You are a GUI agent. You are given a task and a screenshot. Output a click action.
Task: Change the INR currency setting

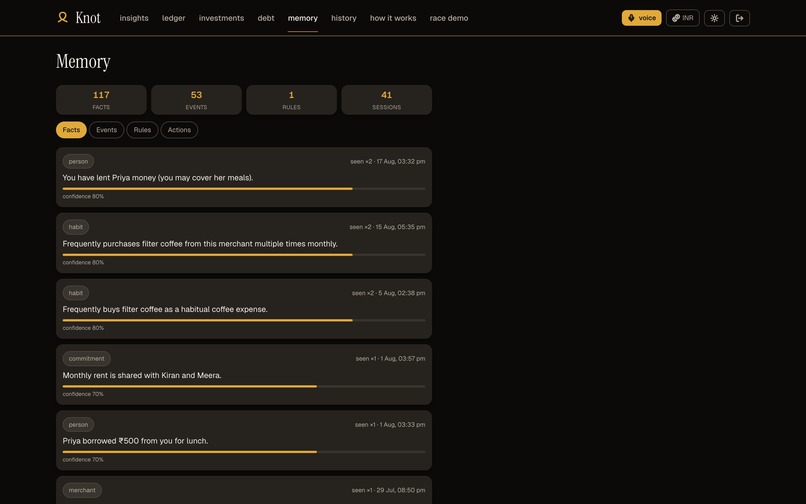click(683, 18)
